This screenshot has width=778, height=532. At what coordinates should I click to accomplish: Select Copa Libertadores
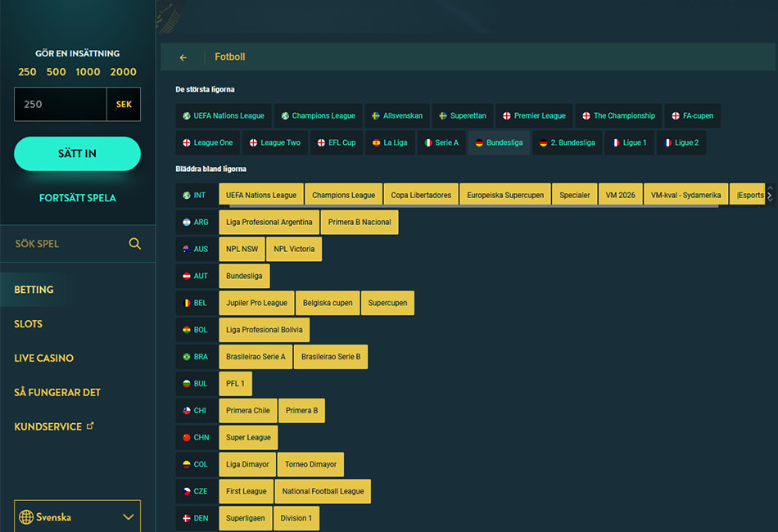[x=421, y=195]
